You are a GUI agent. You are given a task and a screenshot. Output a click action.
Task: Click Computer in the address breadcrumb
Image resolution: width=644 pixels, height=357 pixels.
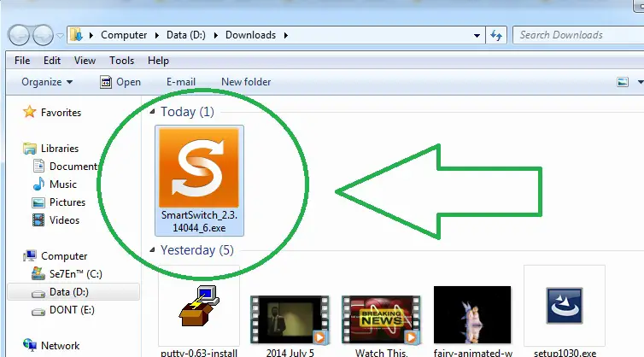[124, 35]
